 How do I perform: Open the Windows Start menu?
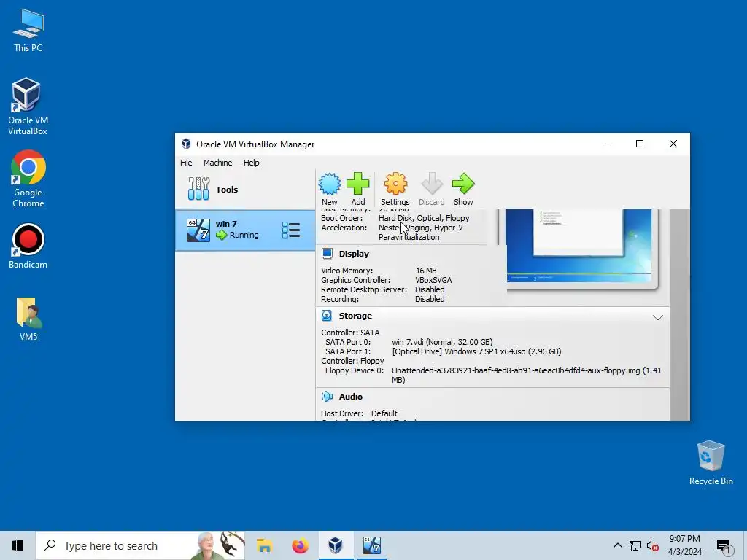(x=18, y=545)
